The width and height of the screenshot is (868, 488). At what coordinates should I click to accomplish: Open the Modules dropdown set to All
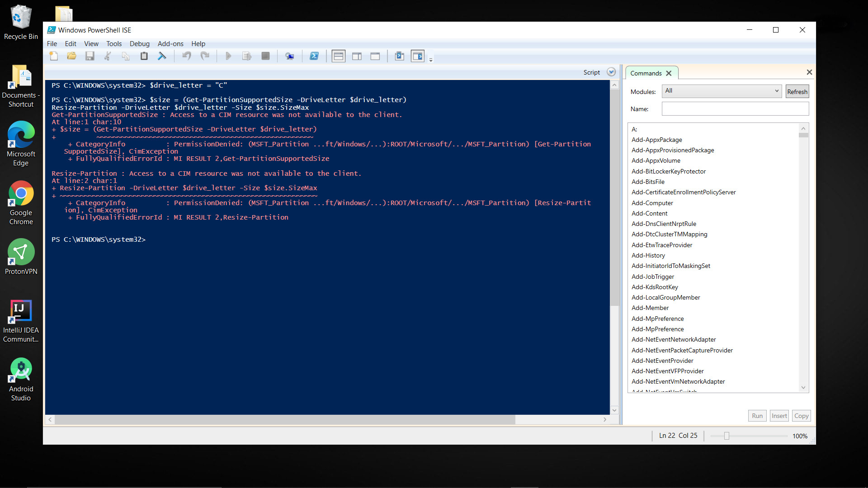pyautogui.click(x=722, y=91)
